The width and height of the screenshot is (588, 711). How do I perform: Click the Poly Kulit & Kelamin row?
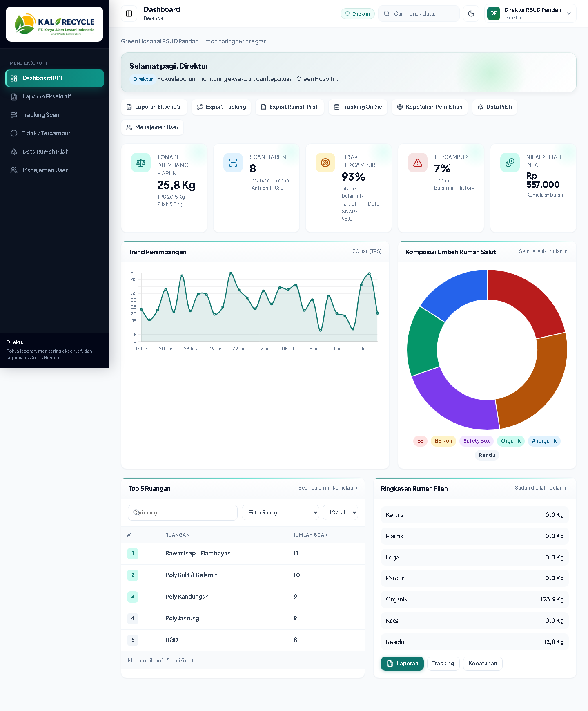click(x=243, y=575)
